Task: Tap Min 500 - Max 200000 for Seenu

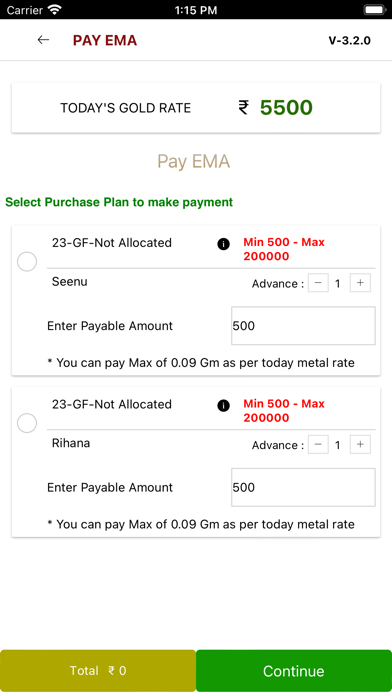Action: coord(284,249)
